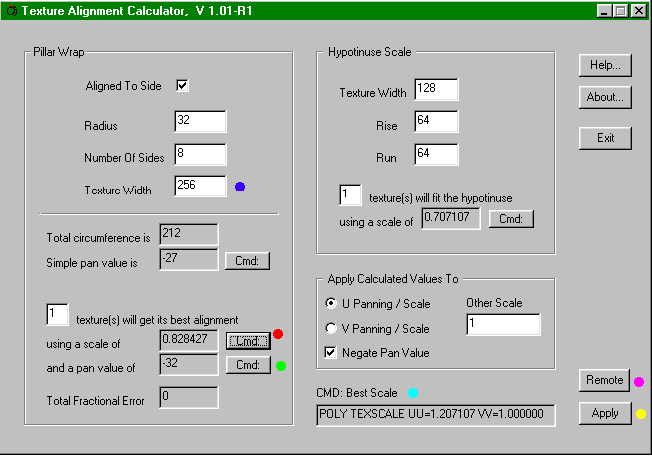Exit the calculator
This screenshot has width=652, height=456.
pyautogui.click(x=605, y=137)
